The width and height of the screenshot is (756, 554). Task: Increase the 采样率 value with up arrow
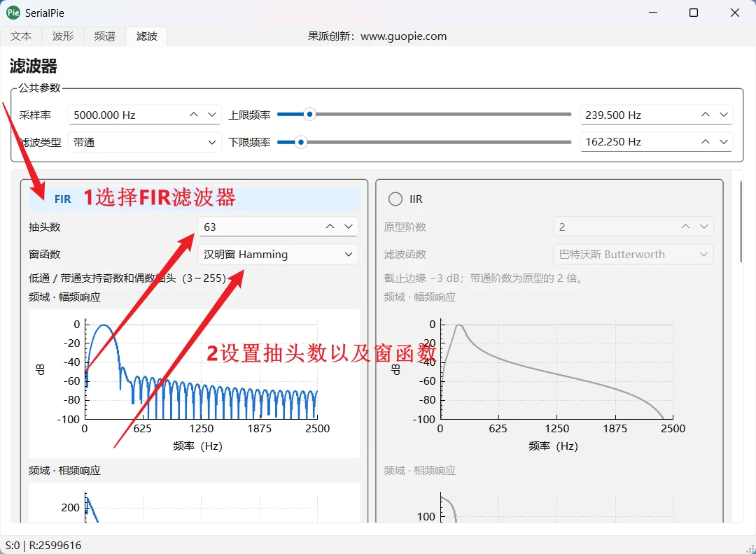pyautogui.click(x=194, y=115)
